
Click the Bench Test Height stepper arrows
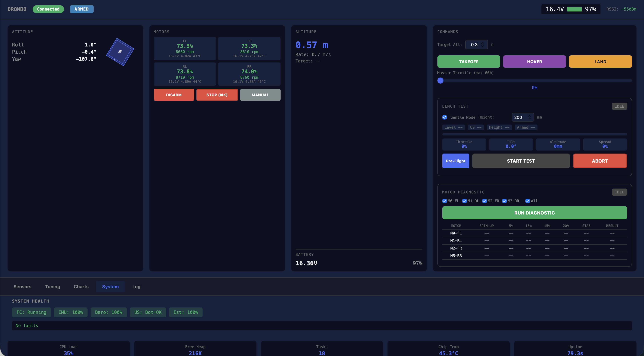(530, 117)
